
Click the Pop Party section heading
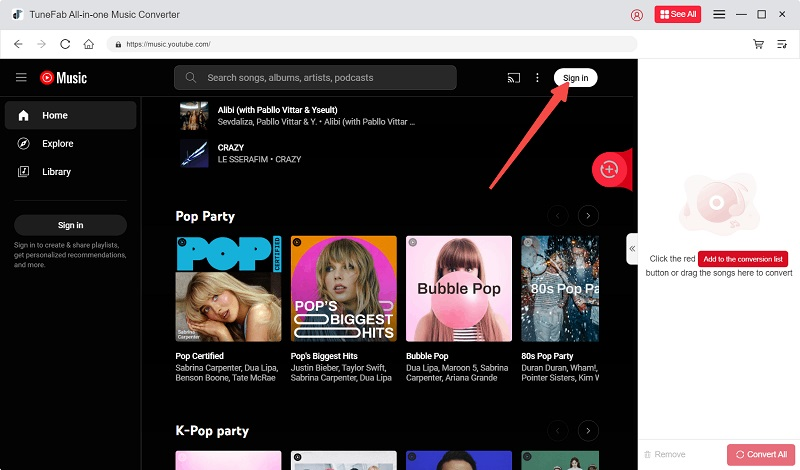(x=205, y=216)
